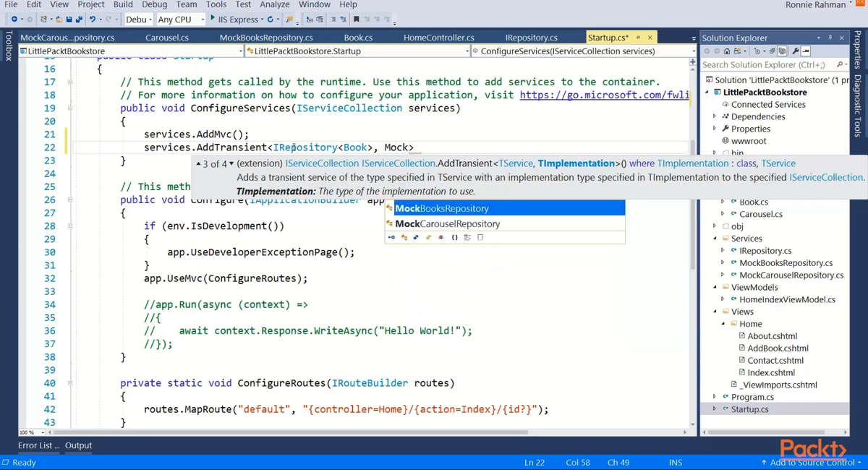868x470 pixels.
Task: Switch to the IRepository.cs tab
Action: 532,38
